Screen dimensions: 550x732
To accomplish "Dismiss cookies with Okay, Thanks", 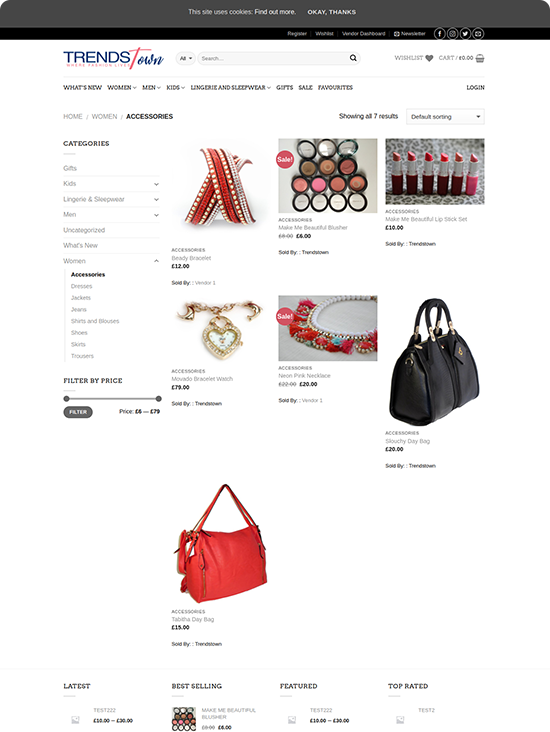I will pos(331,12).
